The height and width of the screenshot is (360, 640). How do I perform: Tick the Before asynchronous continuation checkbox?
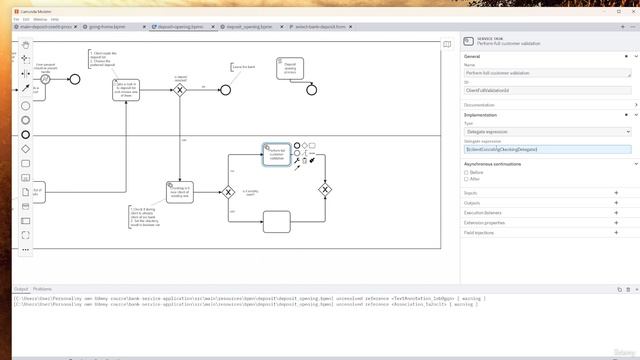coord(466,173)
